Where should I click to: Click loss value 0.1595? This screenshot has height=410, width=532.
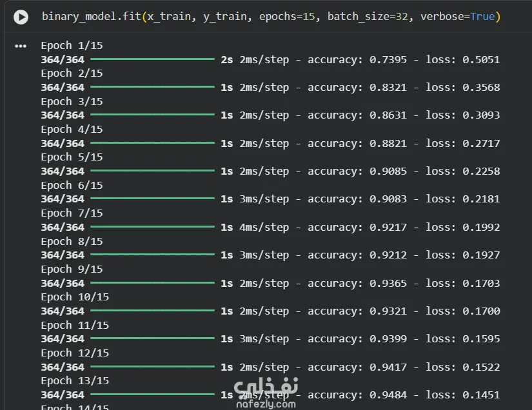tap(481, 339)
